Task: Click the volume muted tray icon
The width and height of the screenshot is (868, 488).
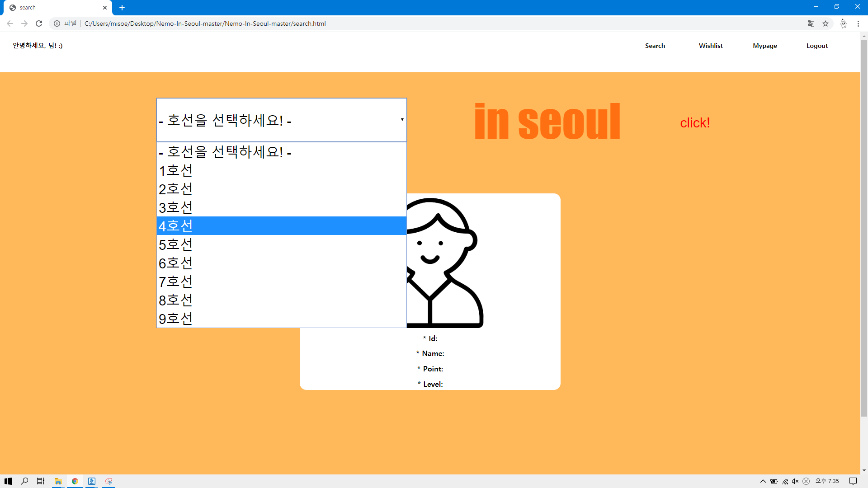Action: (x=795, y=481)
